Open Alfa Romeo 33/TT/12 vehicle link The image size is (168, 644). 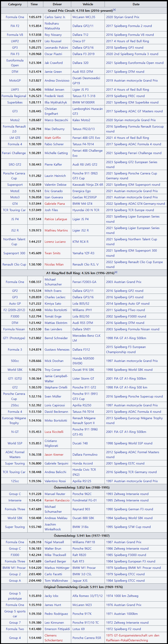(88, 596)
